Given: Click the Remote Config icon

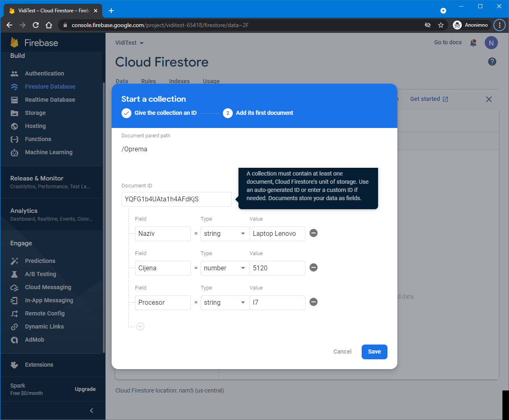Looking at the screenshot, I should point(14,313).
